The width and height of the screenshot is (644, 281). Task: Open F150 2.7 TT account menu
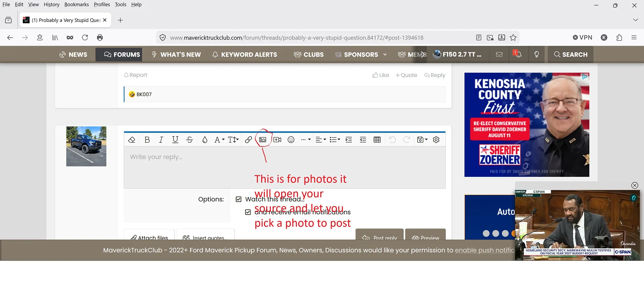(x=458, y=55)
